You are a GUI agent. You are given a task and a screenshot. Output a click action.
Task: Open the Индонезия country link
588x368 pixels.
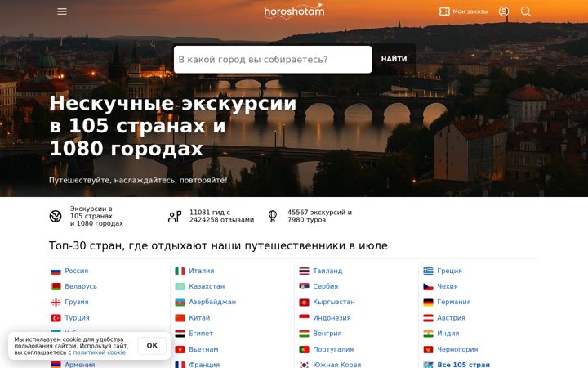coord(332,317)
